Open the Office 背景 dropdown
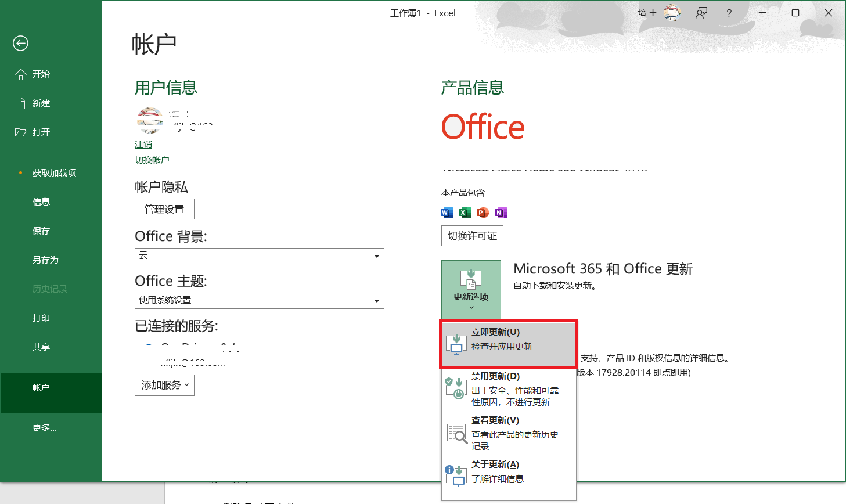 260,256
